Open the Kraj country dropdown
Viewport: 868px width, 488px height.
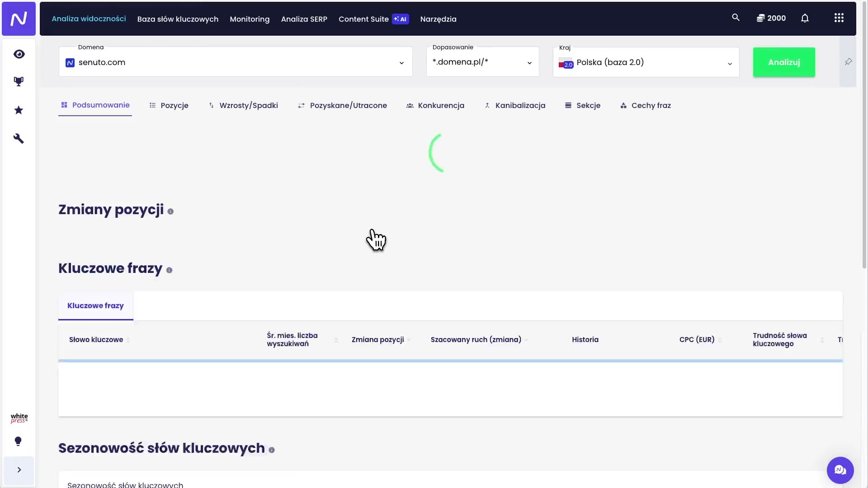[x=646, y=62]
